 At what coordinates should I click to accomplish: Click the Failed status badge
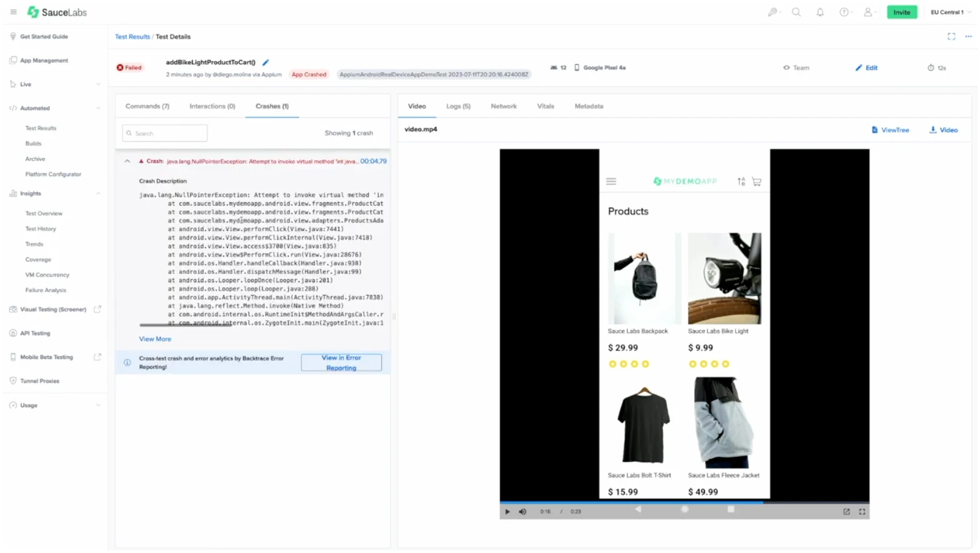(129, 67)
